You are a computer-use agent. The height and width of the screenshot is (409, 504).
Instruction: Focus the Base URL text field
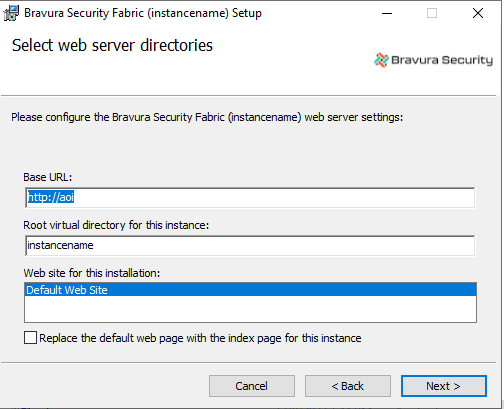(x=250, y=197)
